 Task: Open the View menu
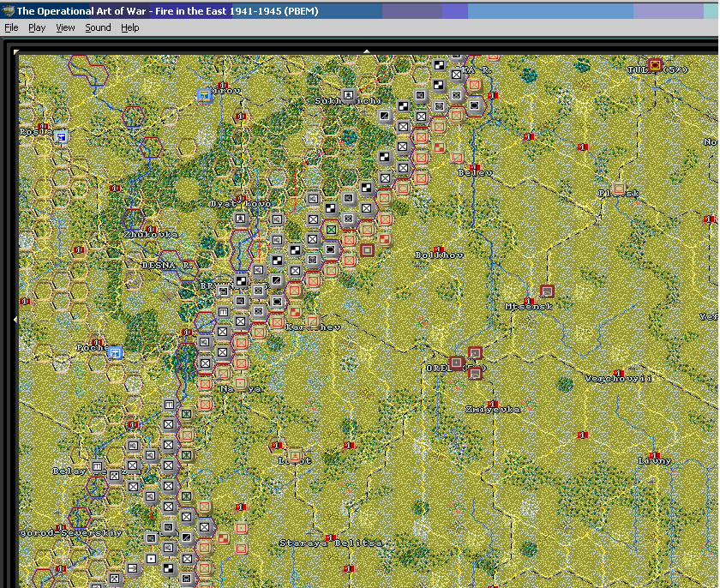tap(65, 27)
